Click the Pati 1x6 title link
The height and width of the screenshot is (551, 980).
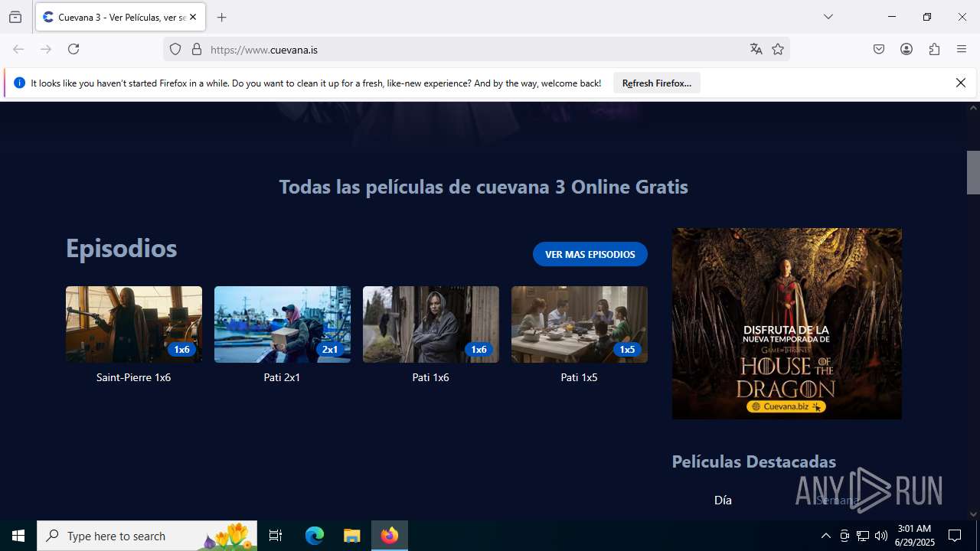point(431,377)
